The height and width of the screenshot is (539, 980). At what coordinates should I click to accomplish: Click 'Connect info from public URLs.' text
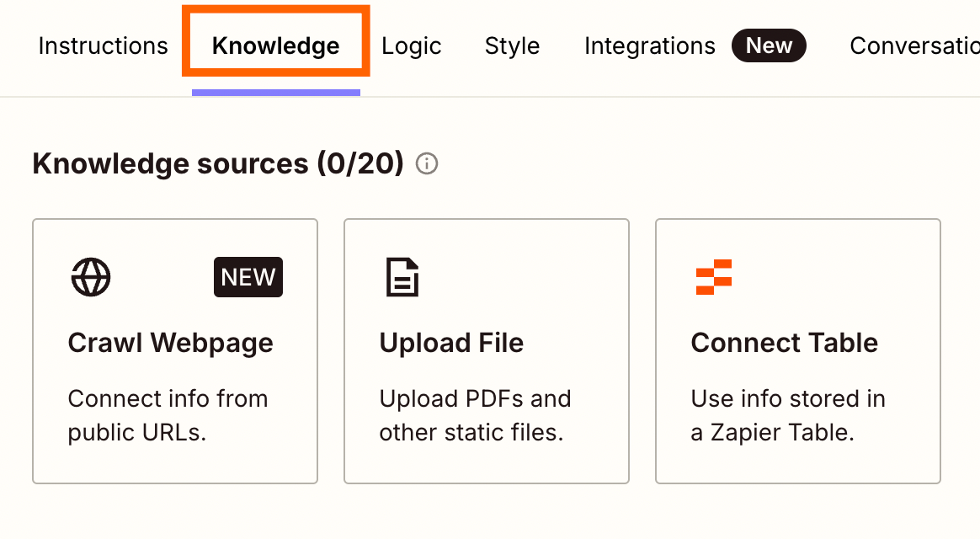coord(168,415)
